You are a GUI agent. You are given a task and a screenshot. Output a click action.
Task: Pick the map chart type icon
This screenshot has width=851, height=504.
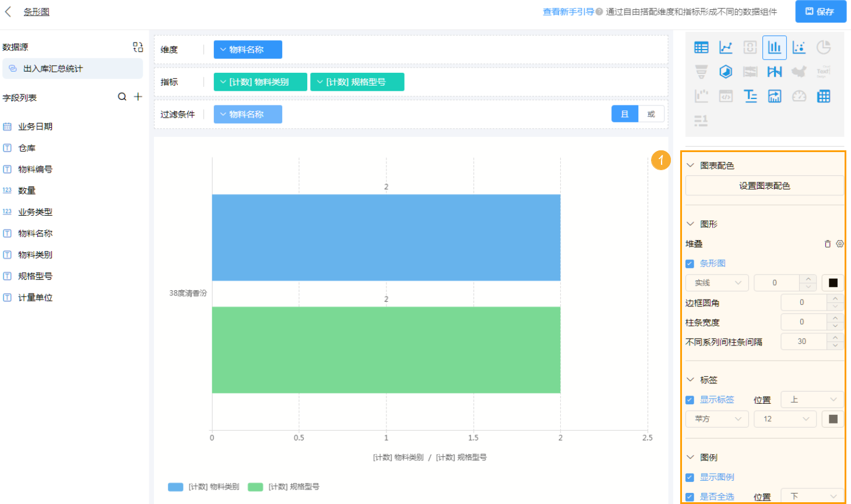click(x=799, y=71)
